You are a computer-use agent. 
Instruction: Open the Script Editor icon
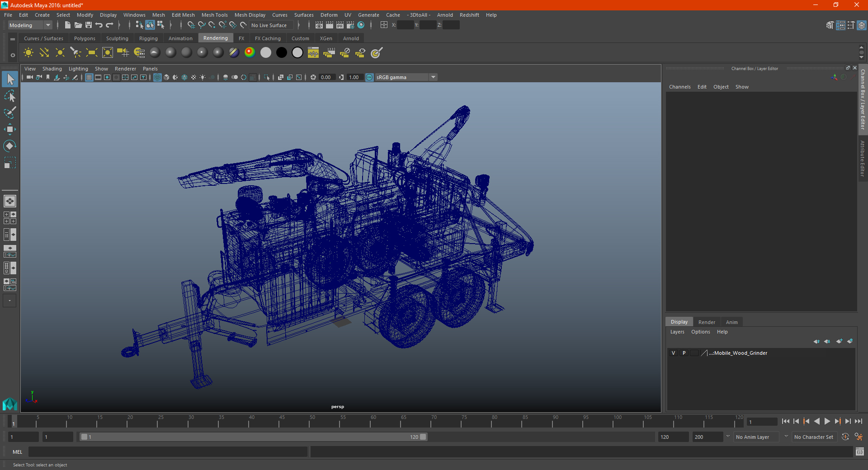[x=860, y=451]
